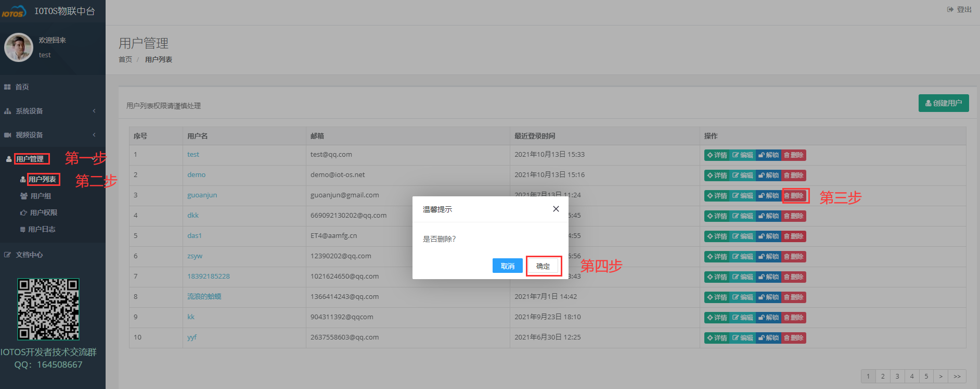
Task: Open user kk profile link
Action: tap(191, 317)
